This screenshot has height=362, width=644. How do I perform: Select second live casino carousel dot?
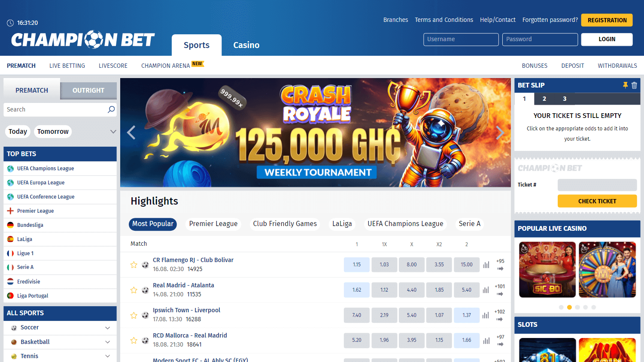pyautogui.click(x=569, y=307)
